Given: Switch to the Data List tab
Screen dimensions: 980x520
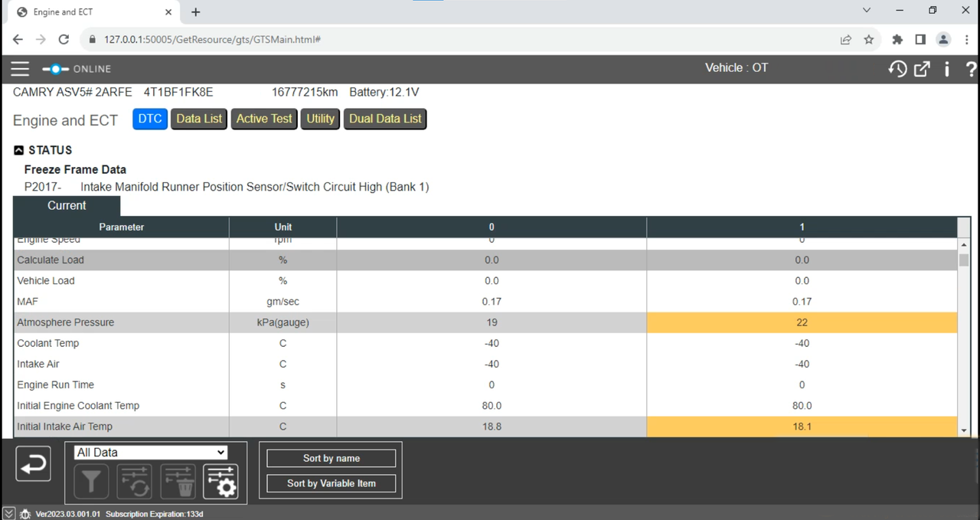Looking at the screenshot, I should click(x=199, y=119).
